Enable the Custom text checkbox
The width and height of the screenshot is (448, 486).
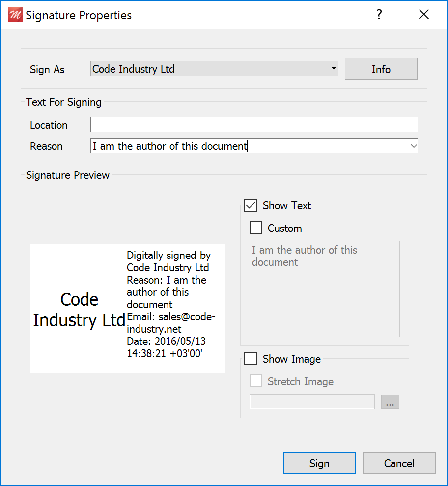(256, 228)
